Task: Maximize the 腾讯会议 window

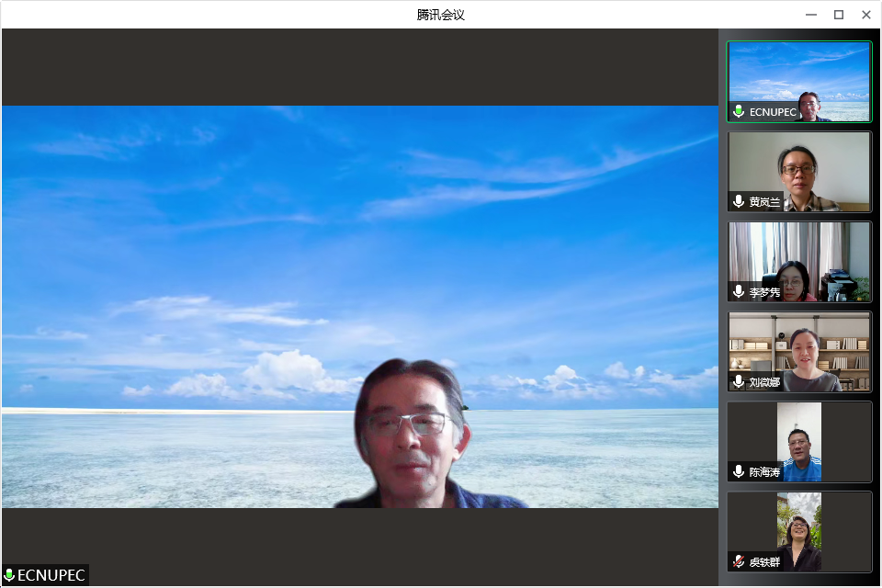Action: point(838,15)
